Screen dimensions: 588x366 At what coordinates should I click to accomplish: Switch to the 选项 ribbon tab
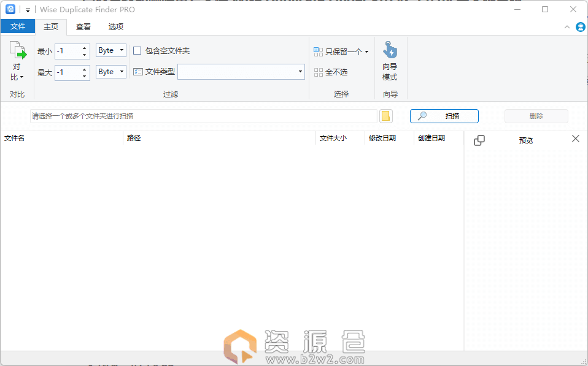(x=115, y=26)
